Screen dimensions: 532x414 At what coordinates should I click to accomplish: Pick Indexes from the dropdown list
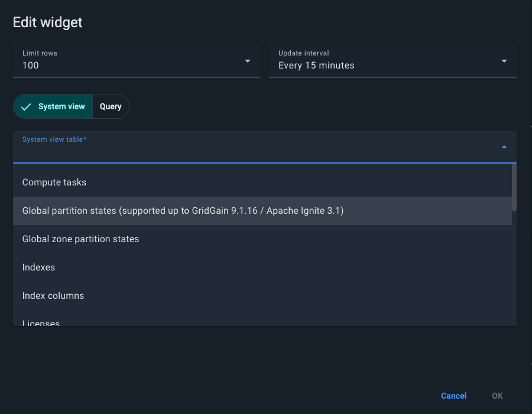(38, 268)
